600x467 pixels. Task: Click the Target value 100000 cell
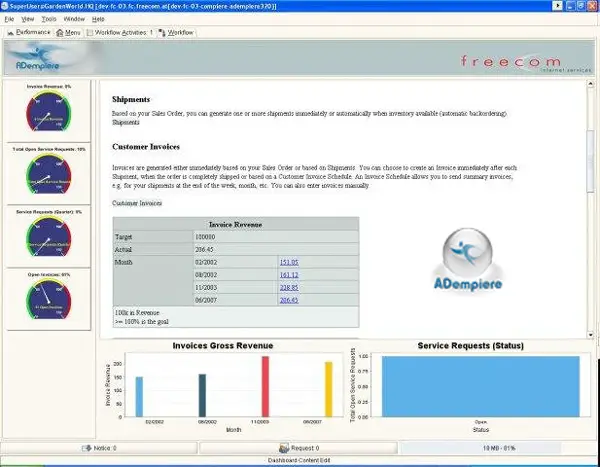[x=276, y=237]
